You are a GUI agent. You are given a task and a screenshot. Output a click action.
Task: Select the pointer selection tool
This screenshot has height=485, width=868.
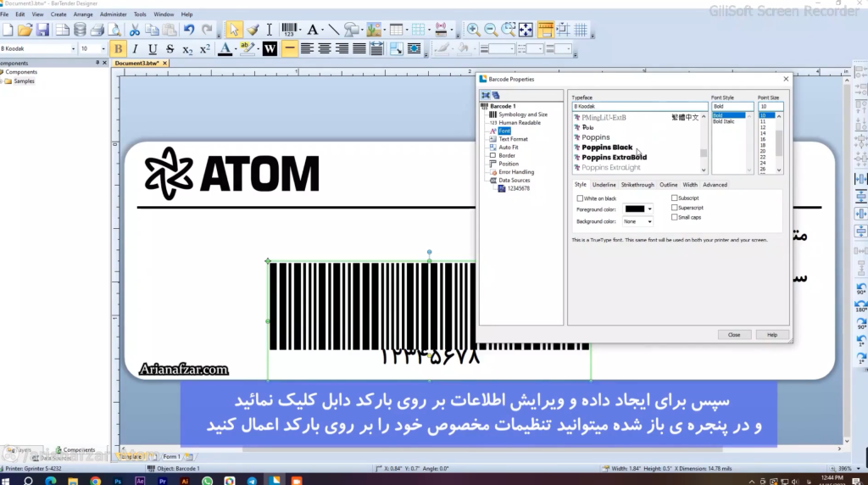(234, 30)
